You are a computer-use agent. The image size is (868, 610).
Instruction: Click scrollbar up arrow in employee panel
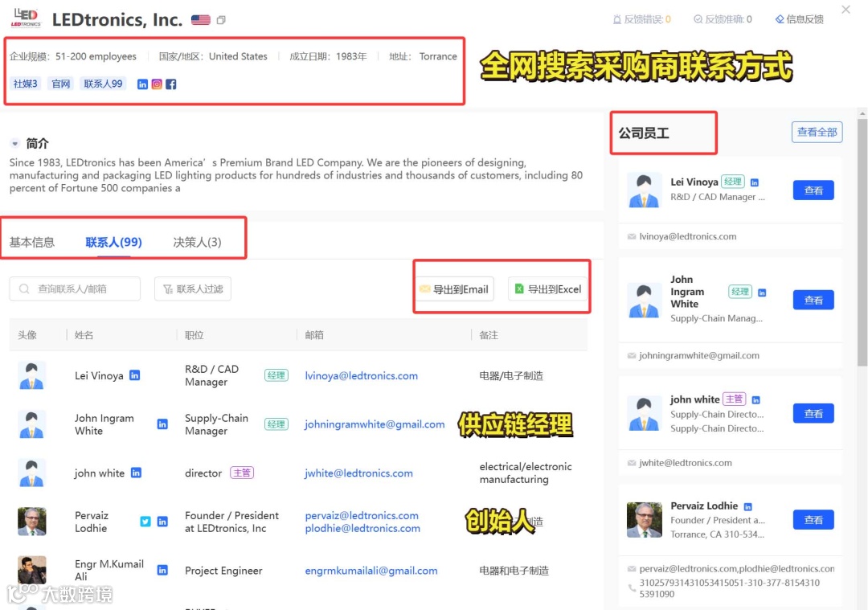click(x=862, y=113)
